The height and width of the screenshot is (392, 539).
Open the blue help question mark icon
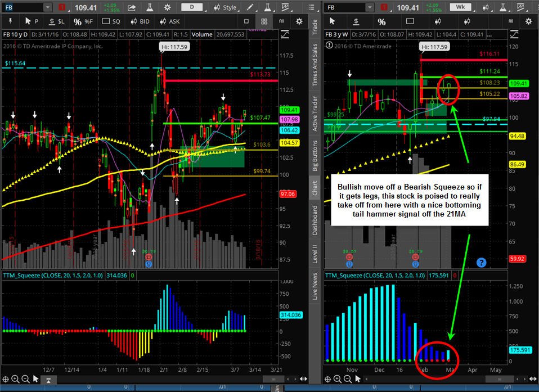(481, 263)
